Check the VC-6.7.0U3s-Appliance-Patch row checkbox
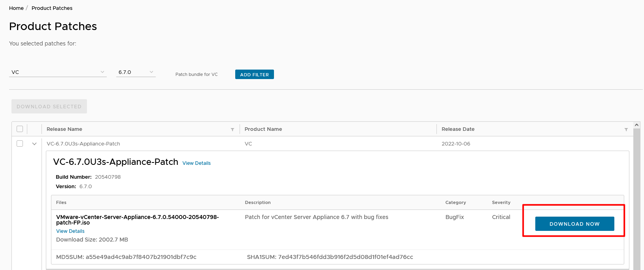The width and height of the screenshot is (644, 270). point(20,143)
